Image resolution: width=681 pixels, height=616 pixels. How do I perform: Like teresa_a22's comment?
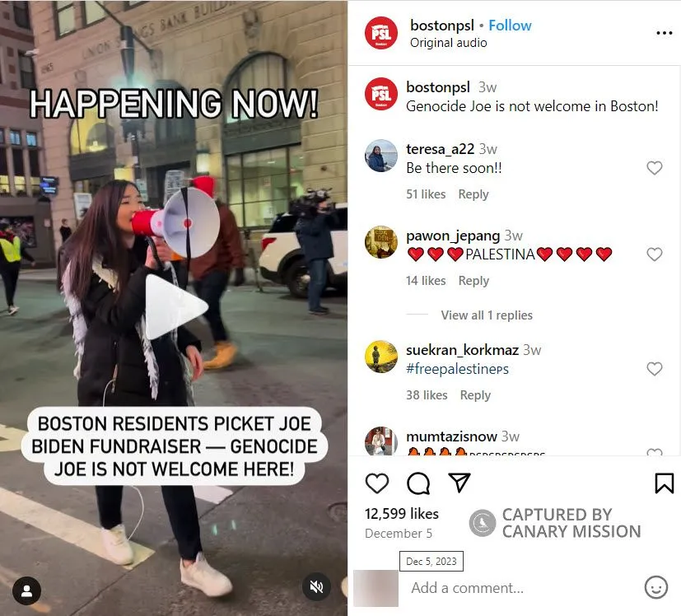(655, 168)
